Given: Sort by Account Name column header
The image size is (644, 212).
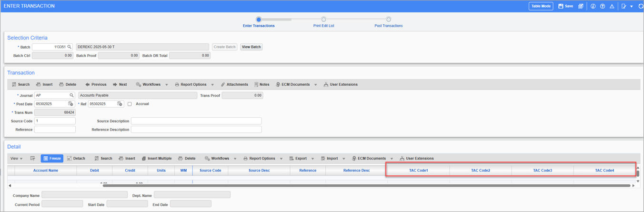Looking at the screenshot, I should [46, 171].
